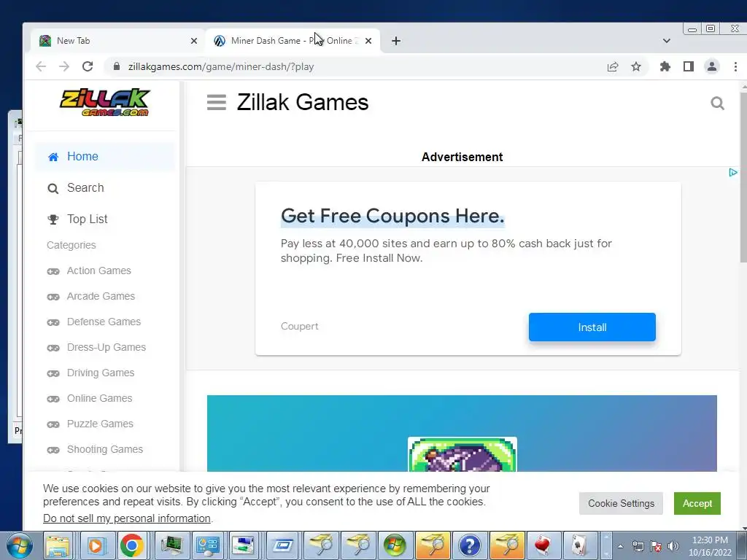Click the page's vertical scrollbar thumb
Viewport: 747px width, 560px height.
[x=743, y=177]
